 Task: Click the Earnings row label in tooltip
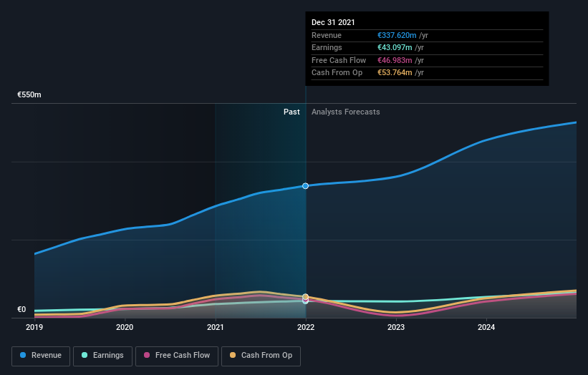[327, 47]
